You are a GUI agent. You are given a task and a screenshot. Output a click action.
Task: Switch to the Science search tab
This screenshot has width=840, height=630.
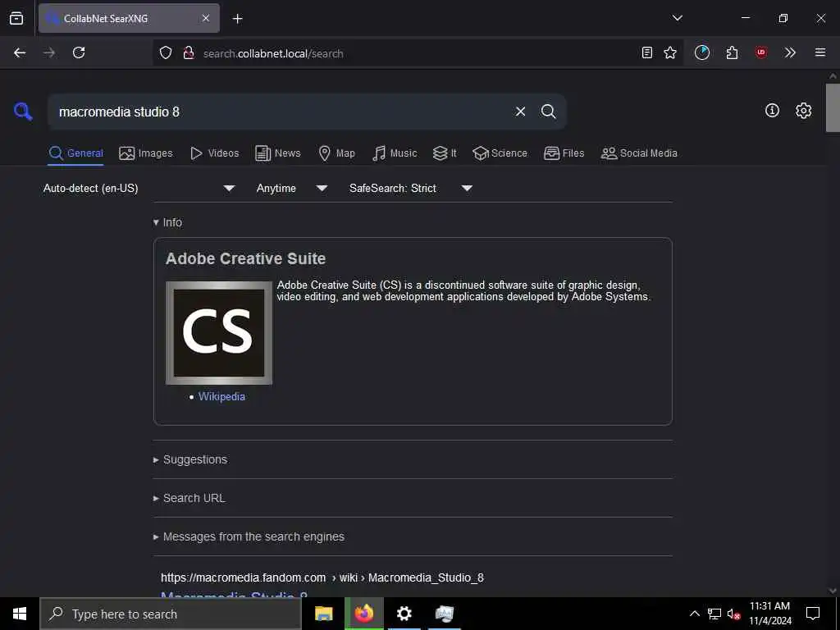click(x=500, y=153)
